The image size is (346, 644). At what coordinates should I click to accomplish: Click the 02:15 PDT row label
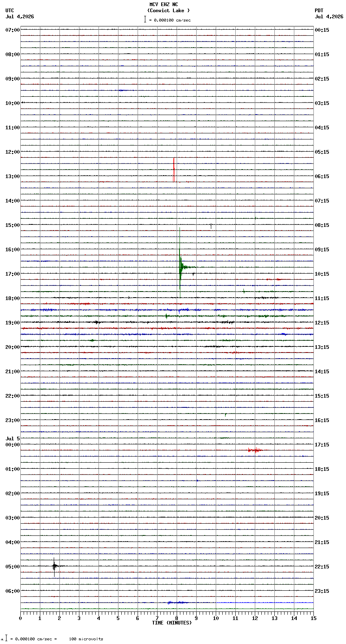click(x=322, y=79)
